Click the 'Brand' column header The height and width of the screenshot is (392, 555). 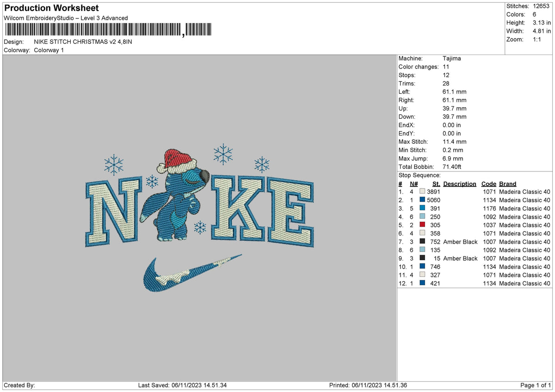tap(508, 184)
